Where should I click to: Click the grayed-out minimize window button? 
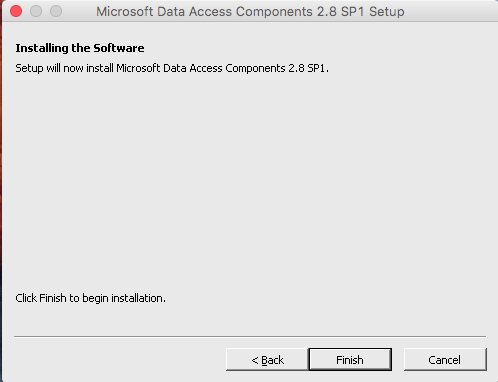[x=36, y=11]
